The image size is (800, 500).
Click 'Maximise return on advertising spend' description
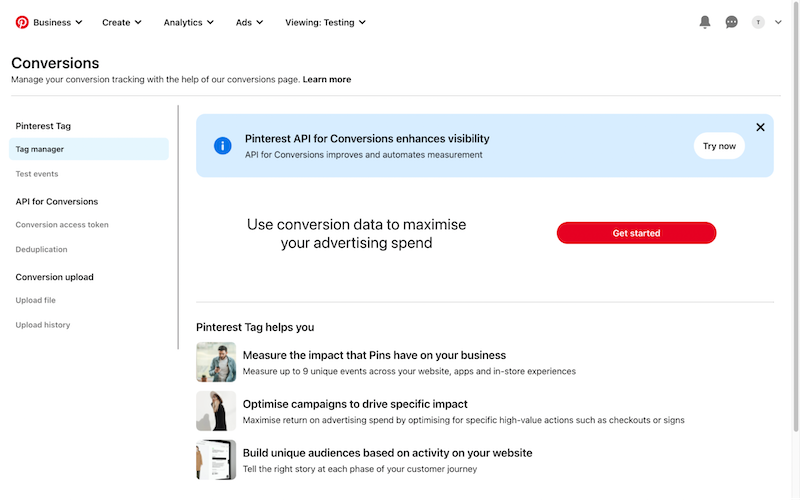point(463,420)
